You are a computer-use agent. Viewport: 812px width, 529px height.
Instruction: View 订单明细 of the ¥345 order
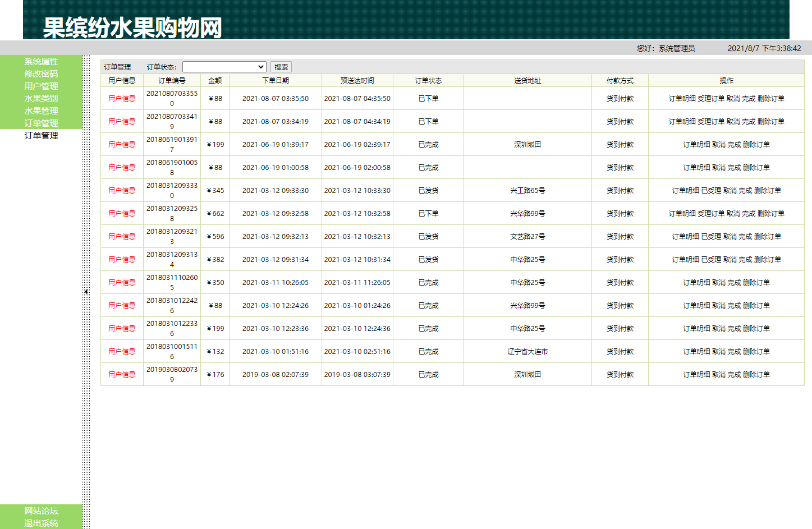pyautogui.click(x=685, y=191)
